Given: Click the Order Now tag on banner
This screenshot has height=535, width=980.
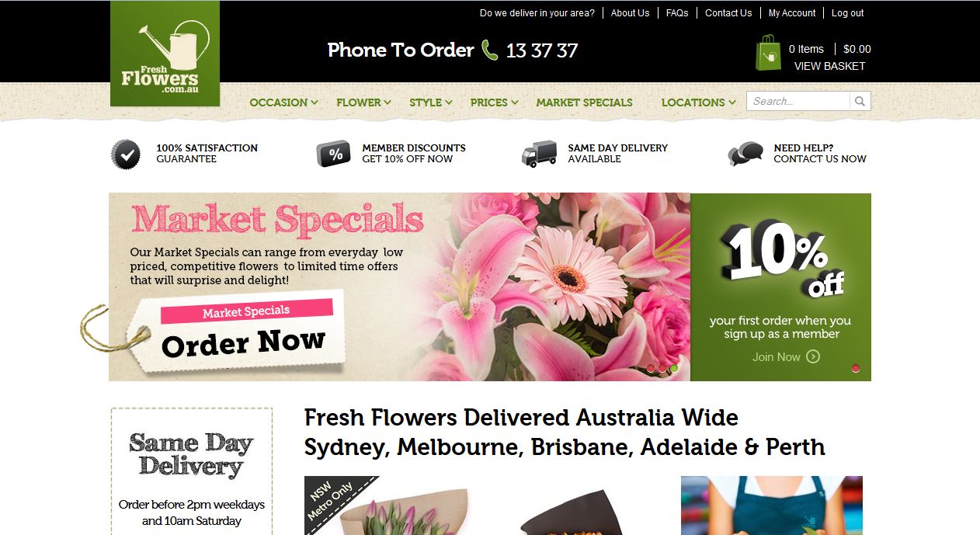Looking at the screenshot, I should pyautogui.click(x=243, y=342).
